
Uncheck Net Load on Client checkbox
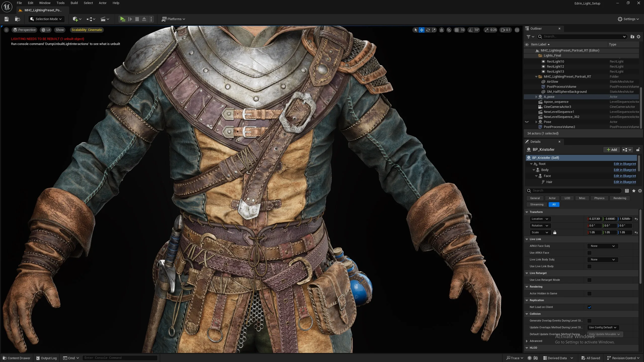589,307
